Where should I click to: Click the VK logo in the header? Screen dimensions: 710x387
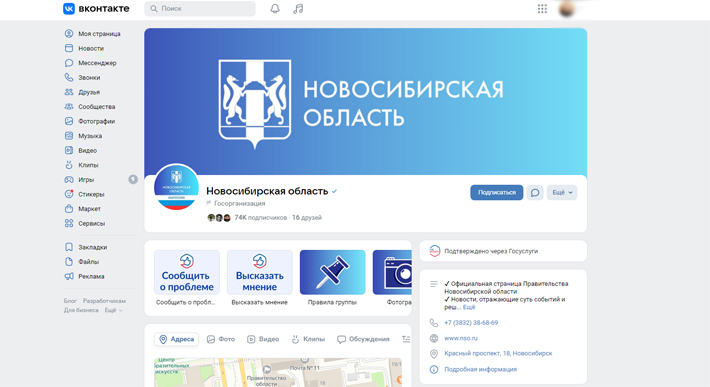point(96,9)
